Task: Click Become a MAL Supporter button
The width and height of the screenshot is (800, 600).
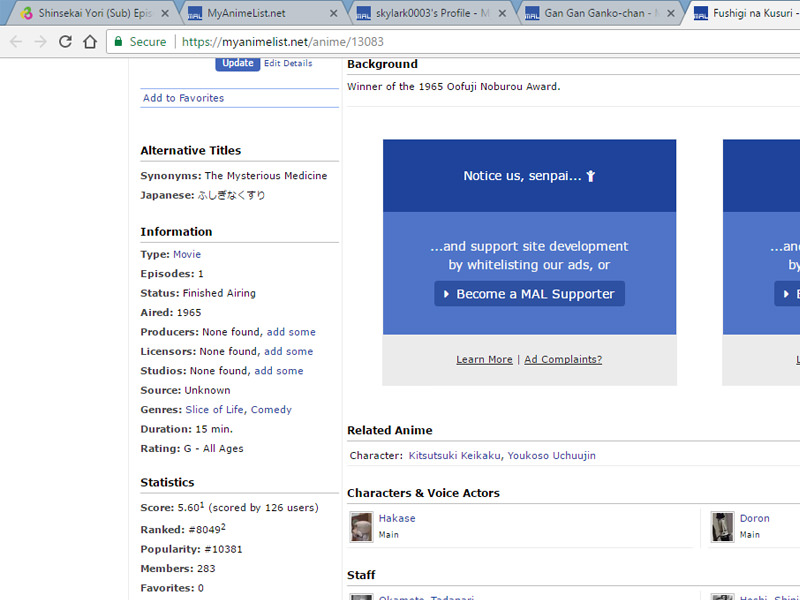Action: (x=529, y=294)
